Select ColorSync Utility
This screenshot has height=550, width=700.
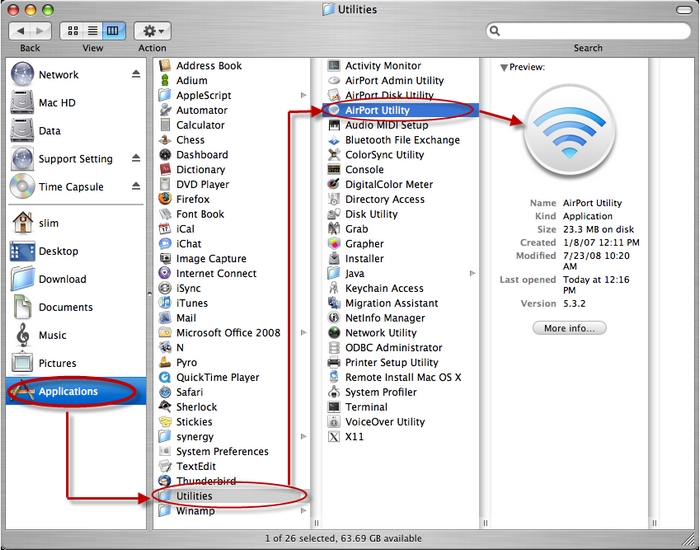click(400, 154)
